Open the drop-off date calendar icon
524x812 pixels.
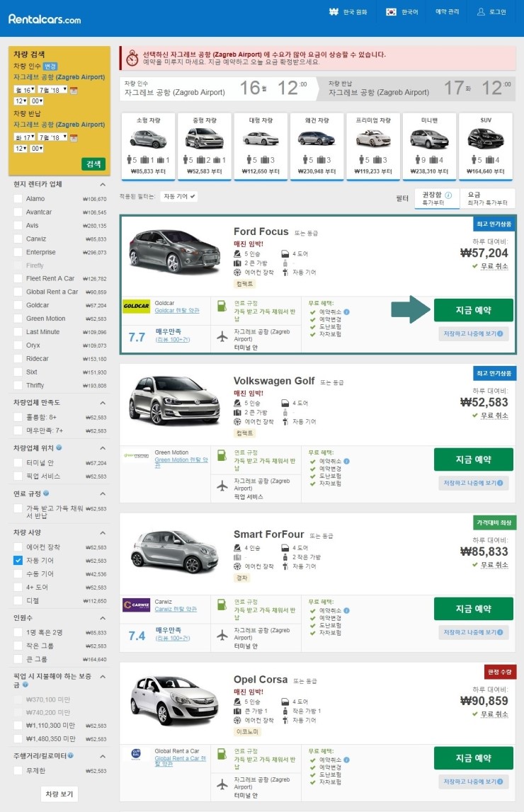pyautogui.click(x=74, y=138)
